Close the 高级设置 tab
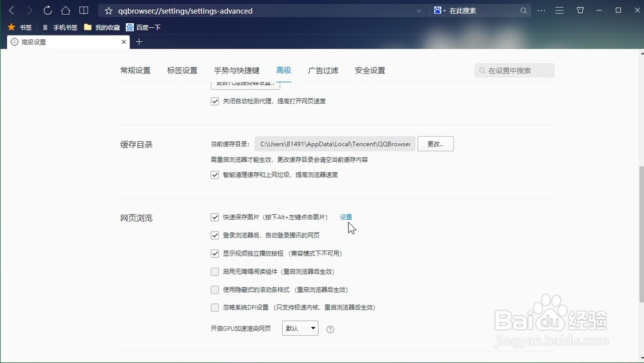Screen dimensions: 644x363 (124, 42)
